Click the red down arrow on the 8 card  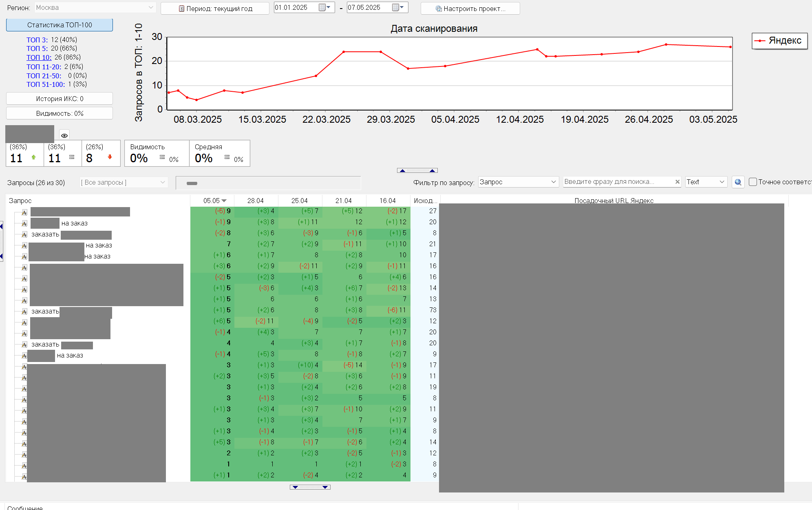[x=110, y=157]
